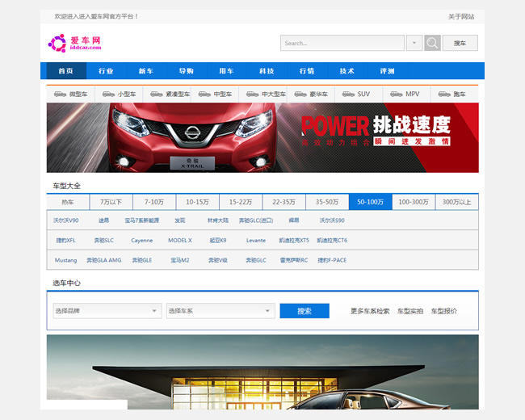Open the 雷克萨斯RC model link
The height and width of the screenshot is (420, 525).
(x=294, y=260)
